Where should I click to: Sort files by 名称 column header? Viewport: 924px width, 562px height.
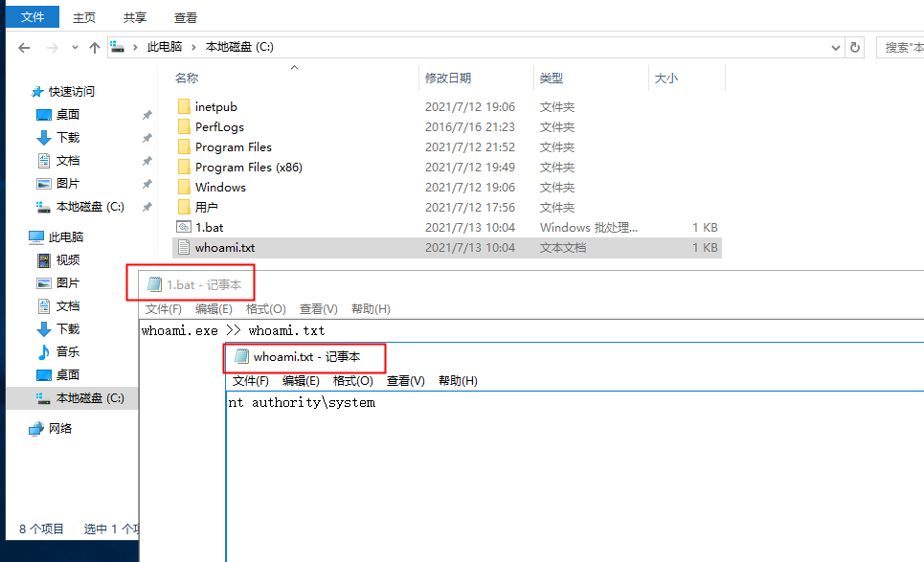pyautogui.click(x=187, y=78)
